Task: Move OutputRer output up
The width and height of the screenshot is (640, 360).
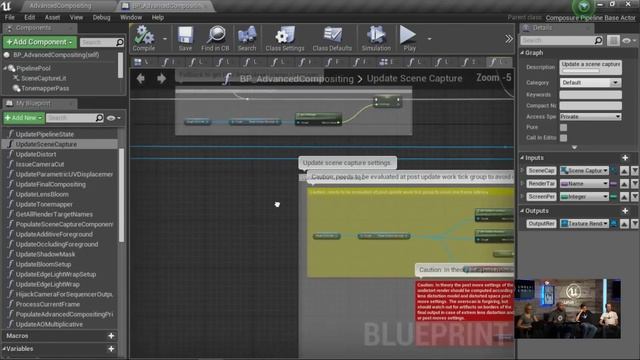Action: pos(624,224)
